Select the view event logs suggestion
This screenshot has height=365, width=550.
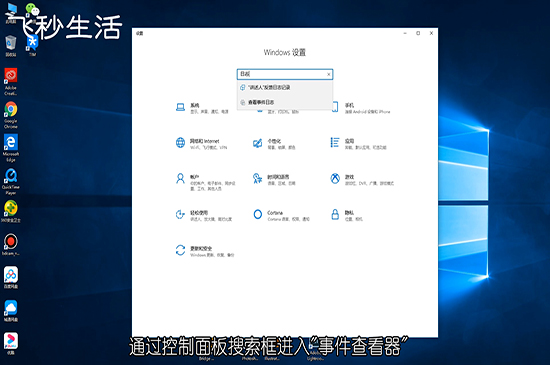pos(285,102)
